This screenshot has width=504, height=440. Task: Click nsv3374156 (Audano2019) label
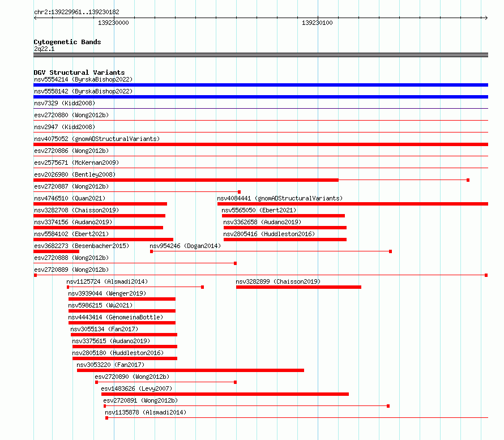[73, 222]
